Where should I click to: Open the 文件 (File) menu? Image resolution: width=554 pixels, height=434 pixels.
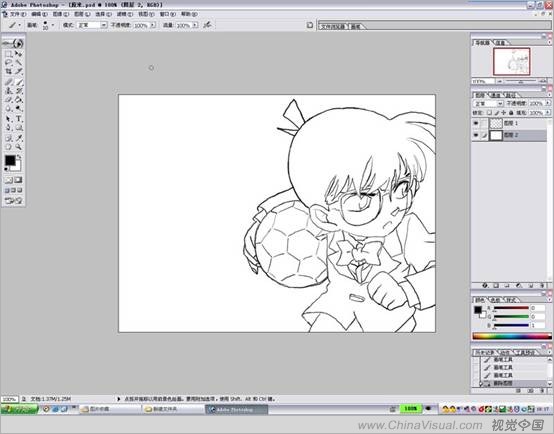pyautogui.click(x=17, y=14)
